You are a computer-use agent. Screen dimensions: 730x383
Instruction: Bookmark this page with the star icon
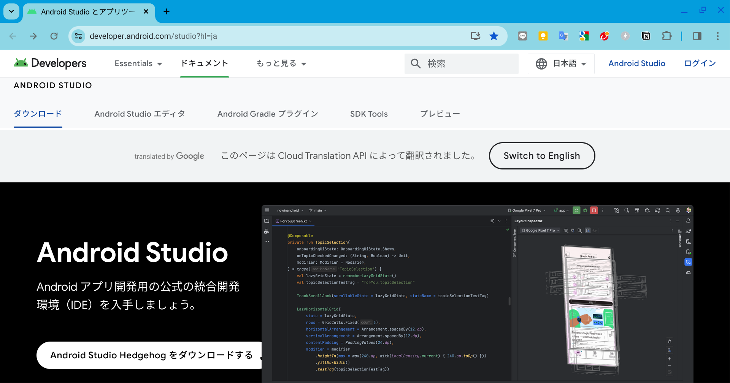[x=494, y=36]
